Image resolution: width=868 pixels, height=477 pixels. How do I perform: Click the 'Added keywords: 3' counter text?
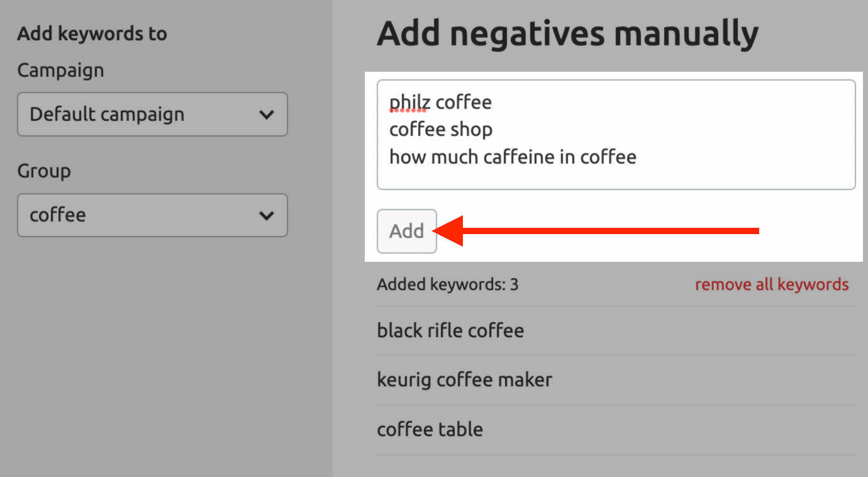click(447, 284)
